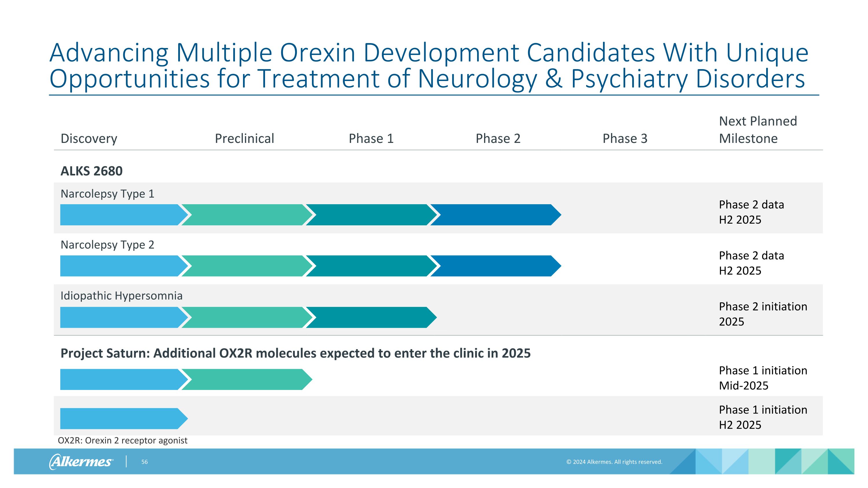
Task: Click Narcolepsy Type 2 Discovery arrow segment
Action: [119, 266]
